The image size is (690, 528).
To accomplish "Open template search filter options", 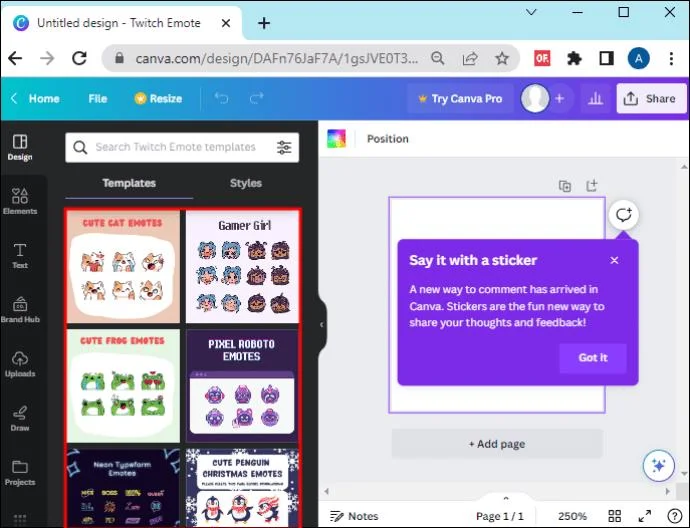I will tap(284, 147).
